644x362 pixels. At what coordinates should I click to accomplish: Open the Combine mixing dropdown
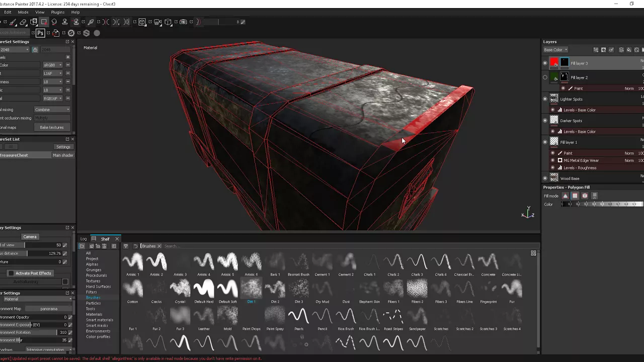tap(52, 110)
